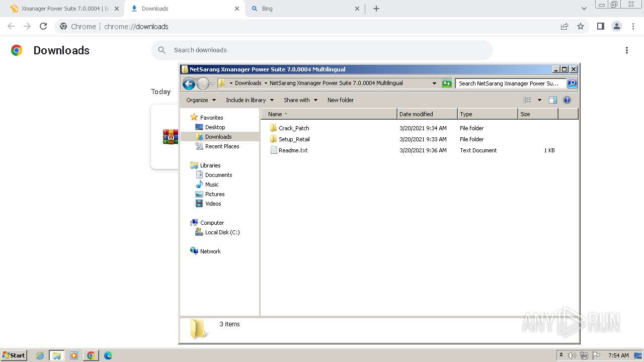Open Include in library menu
This screenshot has height=362, width=644.
pos(250,100)
